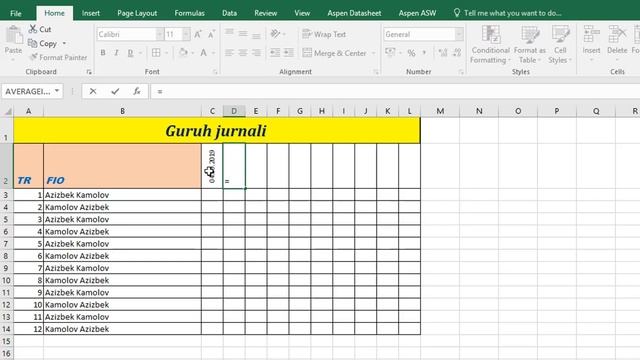Viewport: 640px width, 360px height.
Task: Open the Aspen Datasheet tab
Action: click(354, 13)
